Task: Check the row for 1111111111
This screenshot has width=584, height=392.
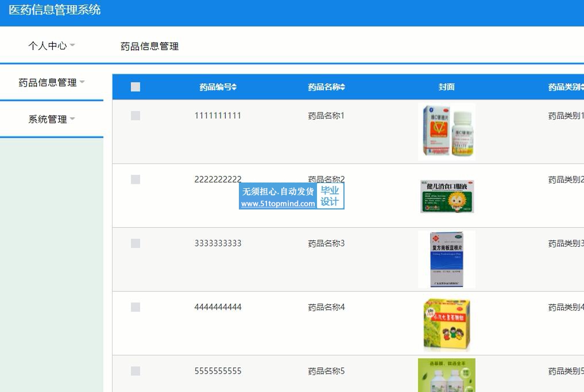Action: click(x=136, y=116)
